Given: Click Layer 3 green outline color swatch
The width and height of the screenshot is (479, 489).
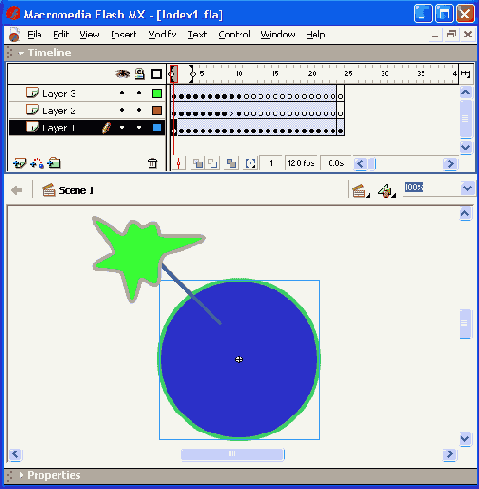Looking at the screenshot, I should (x=157, y=93).
